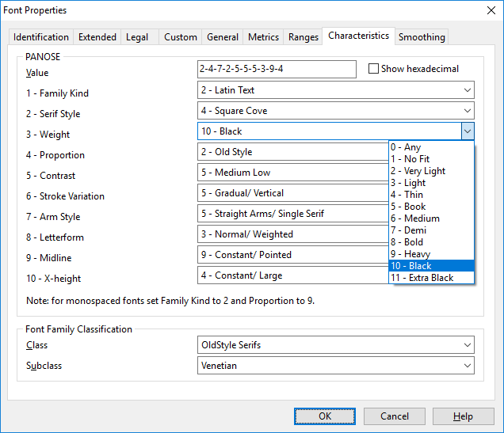Enable the Show hexadecimal checkbox
This screenshot has width=504, height=433.
[374, 69]
